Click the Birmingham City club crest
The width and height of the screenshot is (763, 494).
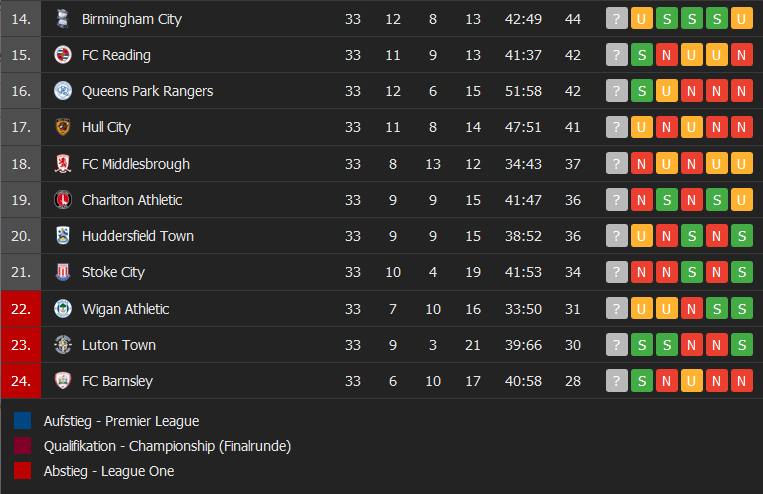point(62,19)
